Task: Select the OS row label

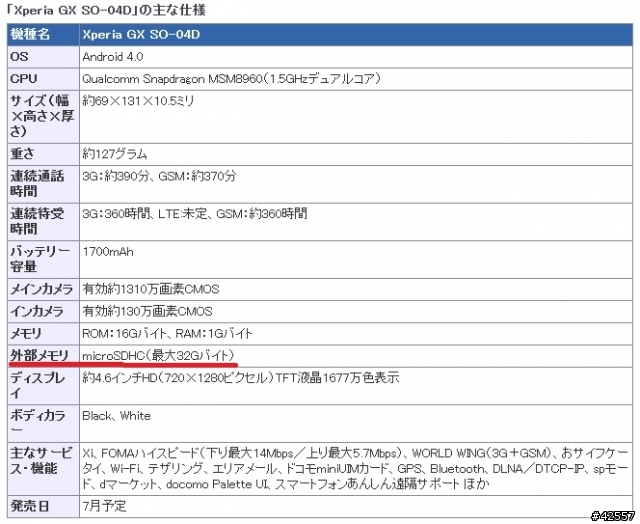Action: 19,56
